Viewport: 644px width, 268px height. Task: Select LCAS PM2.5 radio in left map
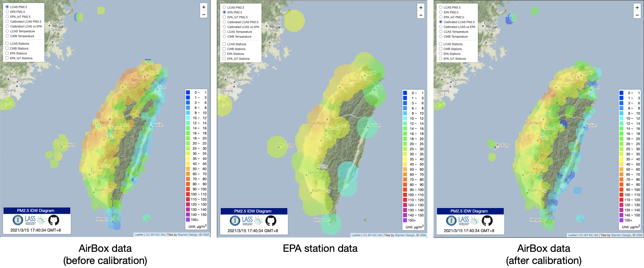click(x=7, y=7)
